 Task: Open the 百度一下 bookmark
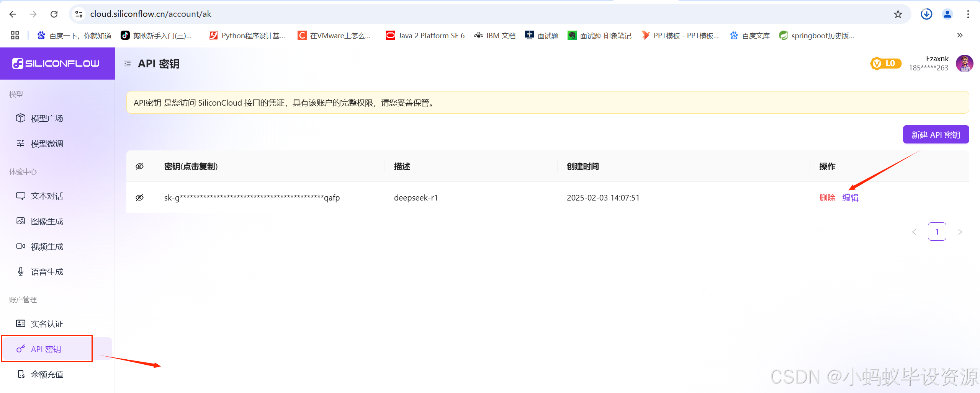coord(74,36)
